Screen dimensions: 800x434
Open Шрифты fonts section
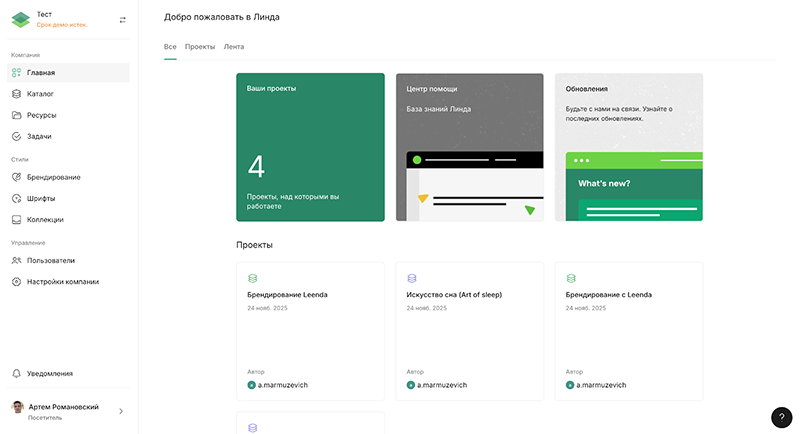pyautogui.click(x=40, y=198)
